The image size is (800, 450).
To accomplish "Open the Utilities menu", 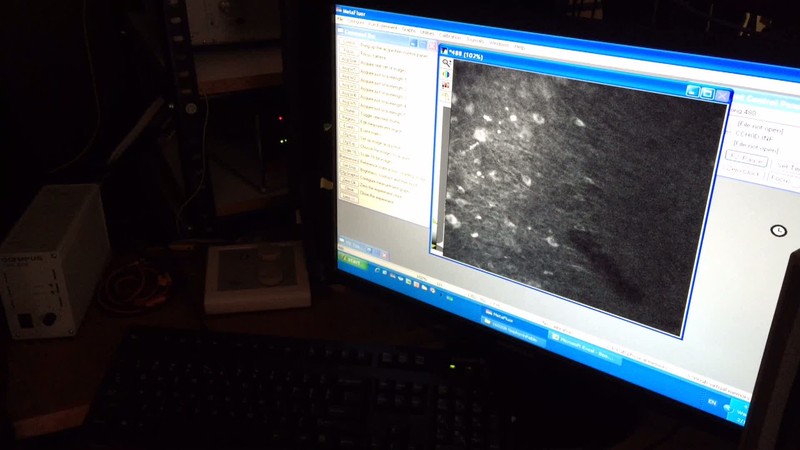I will tap(427, 33).
